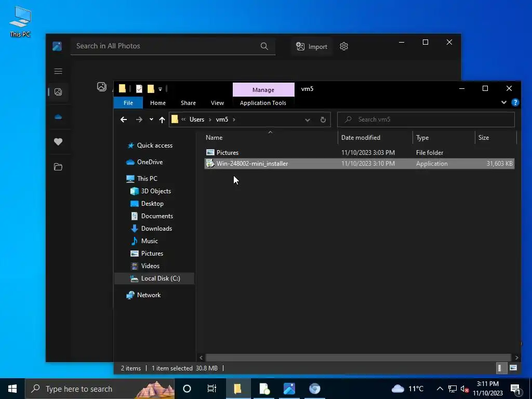Select OneDrive in navigation pane

150,162
